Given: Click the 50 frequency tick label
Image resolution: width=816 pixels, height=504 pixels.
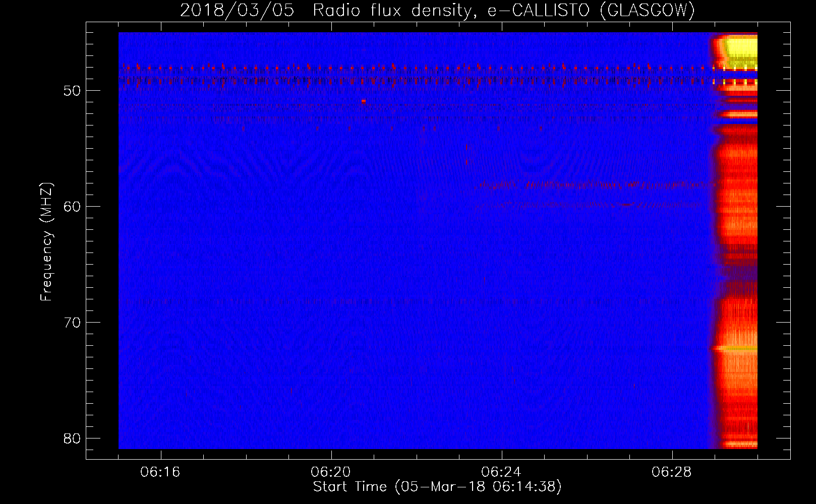Looking at the screenshot, I should (x=72, y=91).
